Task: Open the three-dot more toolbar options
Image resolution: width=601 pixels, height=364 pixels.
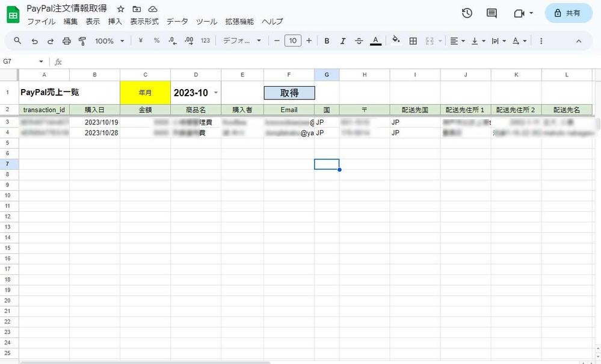Action: pyautogui.click(x=541, y=41)
